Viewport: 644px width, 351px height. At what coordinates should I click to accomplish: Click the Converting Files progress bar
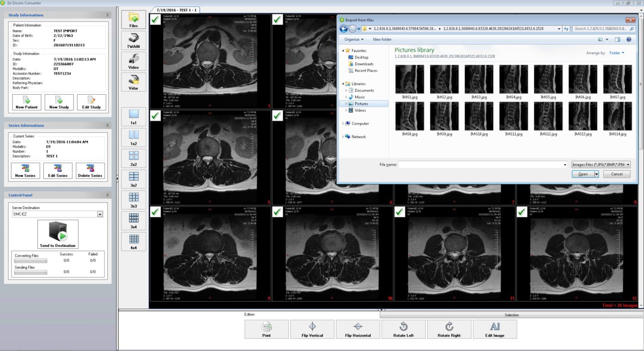click(x=31, y=260)
